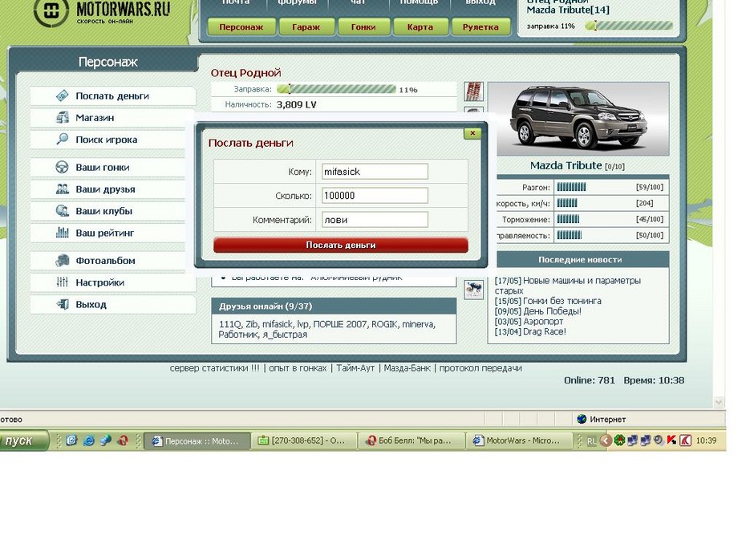Click the black-and-red K tray icon
The image size is (746, 560).
pyautogui.click(x=671, y=440)
